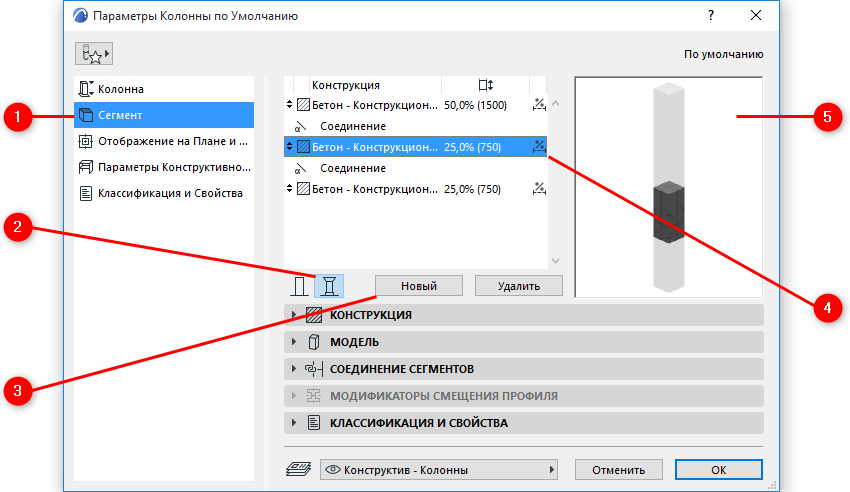The height and width of the screenshot is (492, 850).
Task: Close the column settings dialog
Action: (x=756, y=15)
